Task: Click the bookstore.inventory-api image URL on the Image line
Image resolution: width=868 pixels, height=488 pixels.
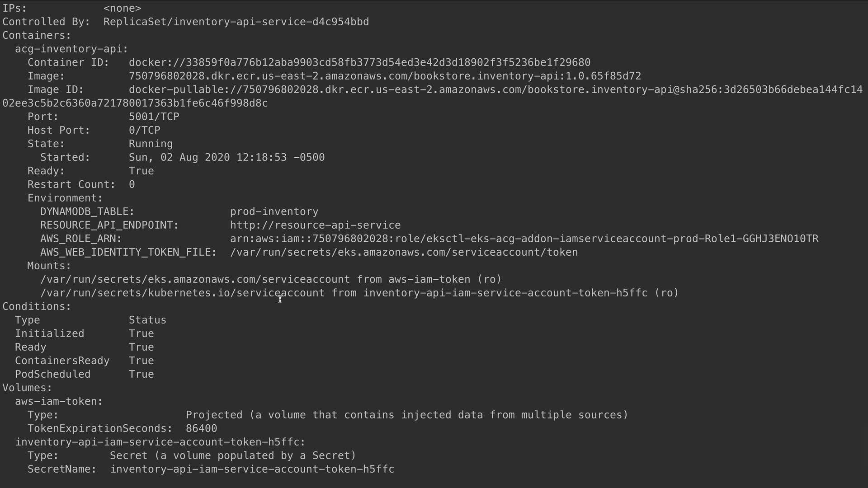Action: point(385,76)
